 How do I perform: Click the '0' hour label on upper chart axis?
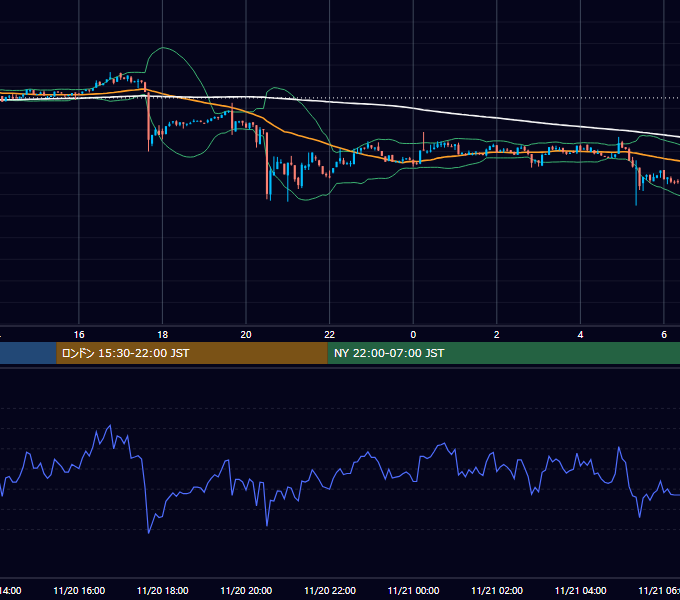(x=413, y=335)
